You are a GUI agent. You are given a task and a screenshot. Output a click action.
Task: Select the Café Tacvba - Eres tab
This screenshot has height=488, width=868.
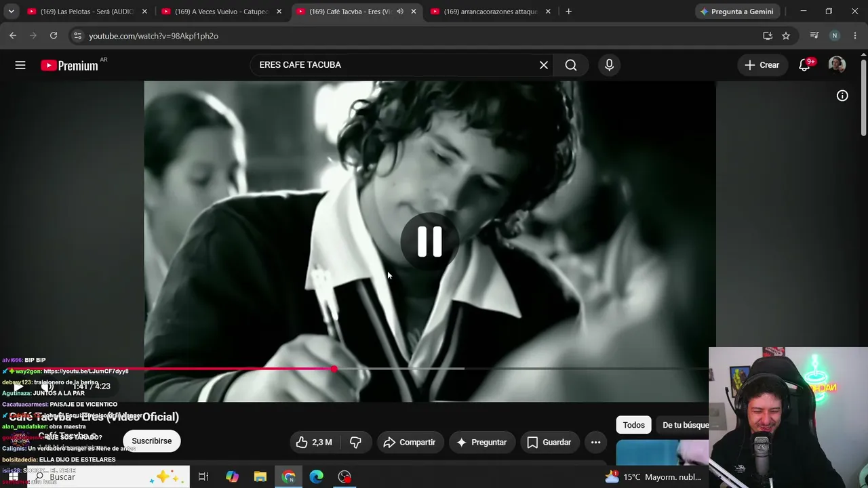(x=356, y=12)
